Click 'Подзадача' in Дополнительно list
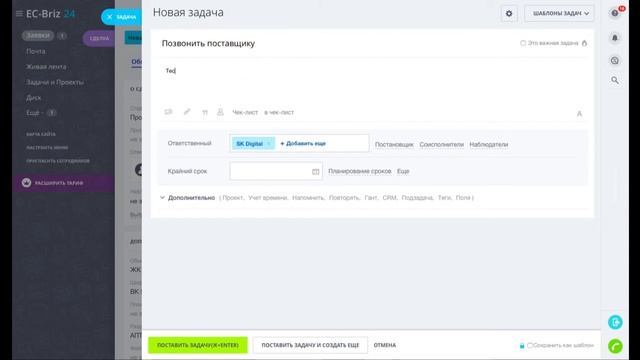This screenshot has height=360, width=640. [x=417, y=198]
